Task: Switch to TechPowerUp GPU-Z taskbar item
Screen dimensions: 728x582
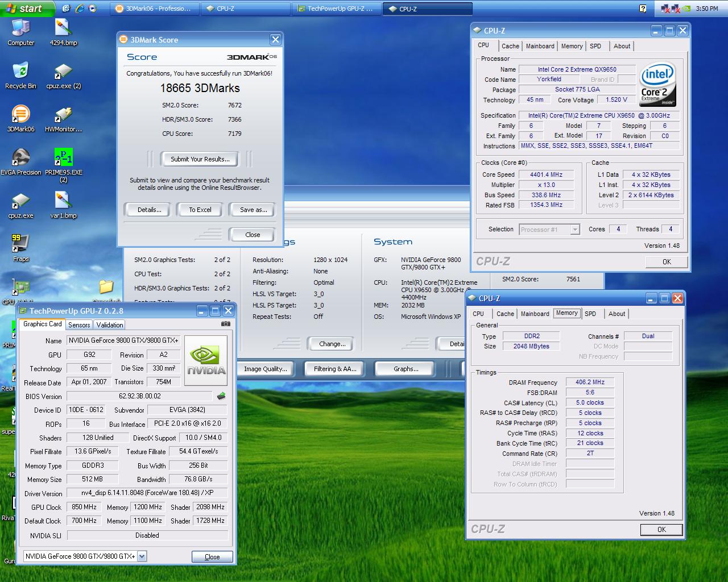Action: point(336,9)
